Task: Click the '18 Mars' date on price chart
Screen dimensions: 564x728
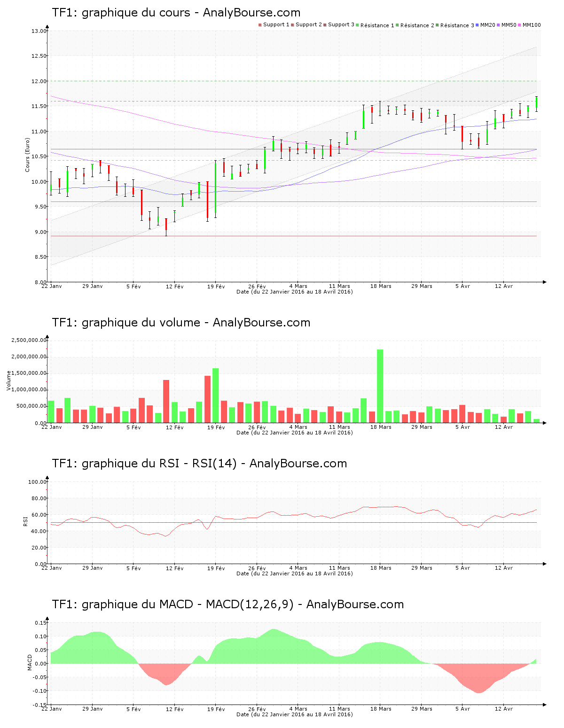Action: [381, 286]
